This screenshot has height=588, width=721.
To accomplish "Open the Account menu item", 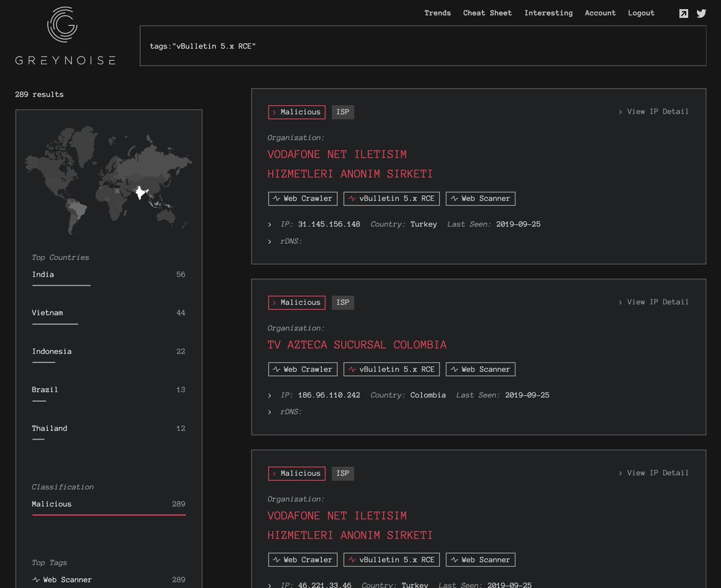I will click(x=600, y=13).
